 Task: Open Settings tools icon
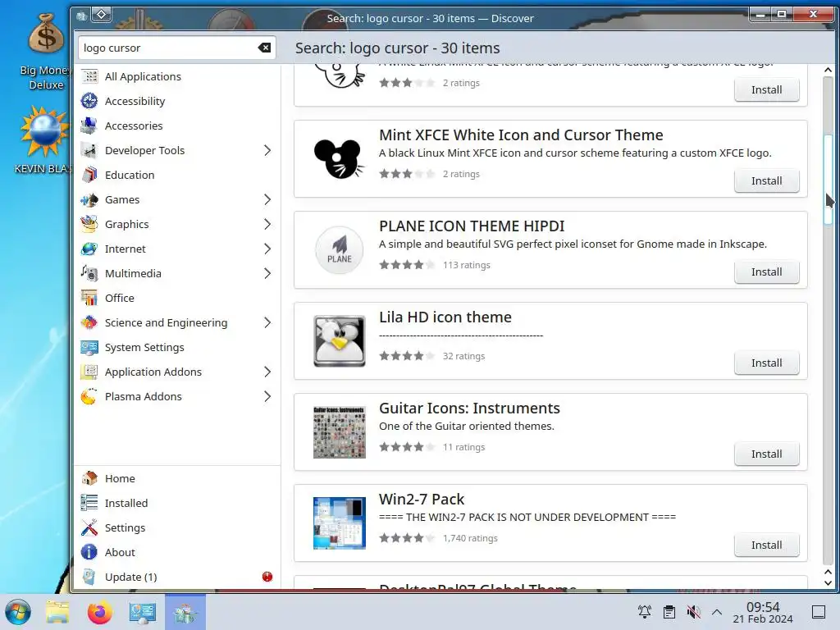tap(89, 527)
